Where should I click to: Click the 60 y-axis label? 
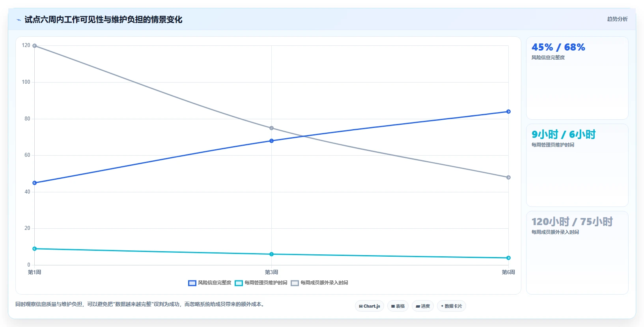(27, 155)
